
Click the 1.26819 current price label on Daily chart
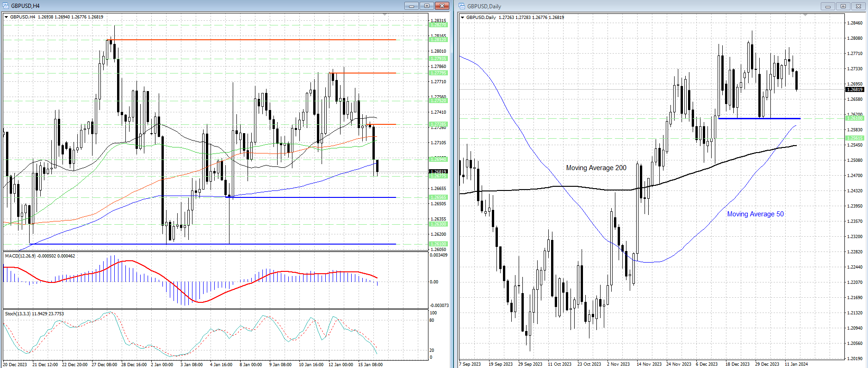(x=854, y=90)
